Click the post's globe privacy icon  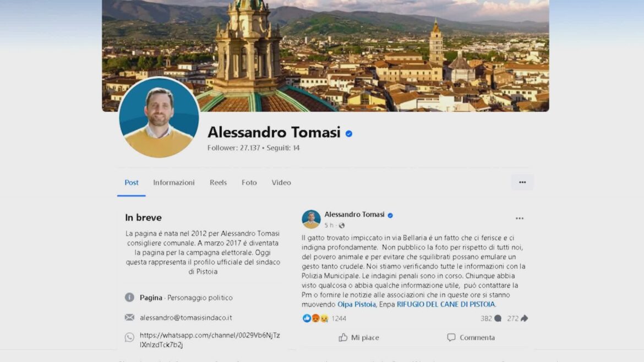342,226
